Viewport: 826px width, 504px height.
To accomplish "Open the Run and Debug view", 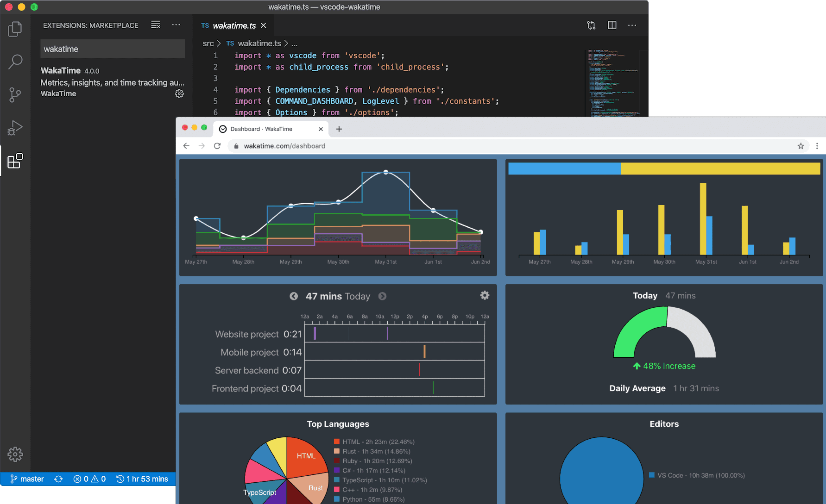I will (15, 128).
